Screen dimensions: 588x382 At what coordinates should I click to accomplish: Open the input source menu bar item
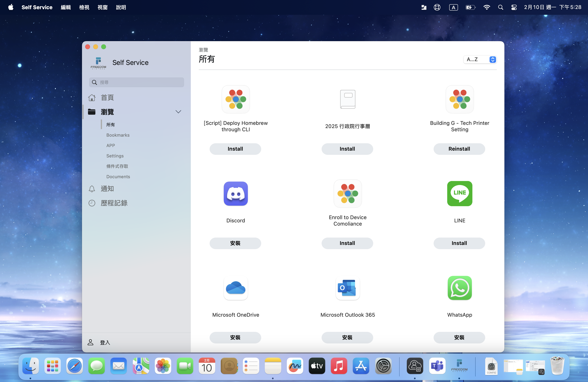click(453, 7)
